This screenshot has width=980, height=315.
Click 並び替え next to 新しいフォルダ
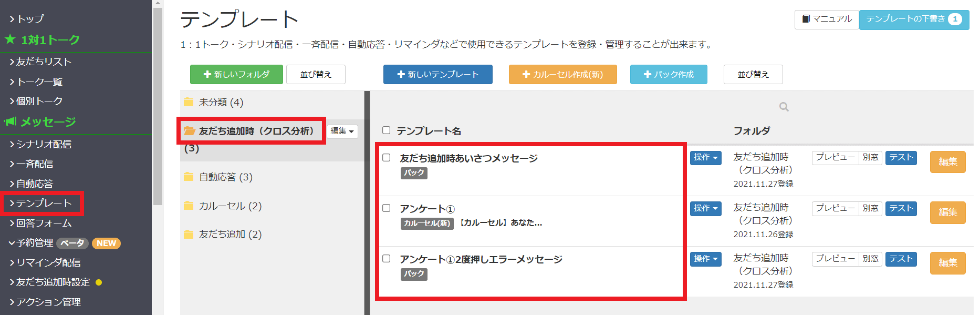coord(316,75)
